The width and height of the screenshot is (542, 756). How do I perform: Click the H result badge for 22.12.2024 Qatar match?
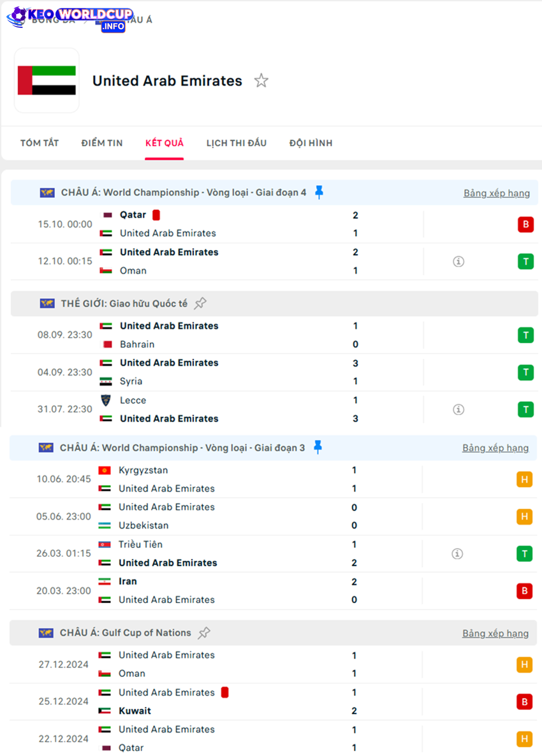(x=524, y=739)
